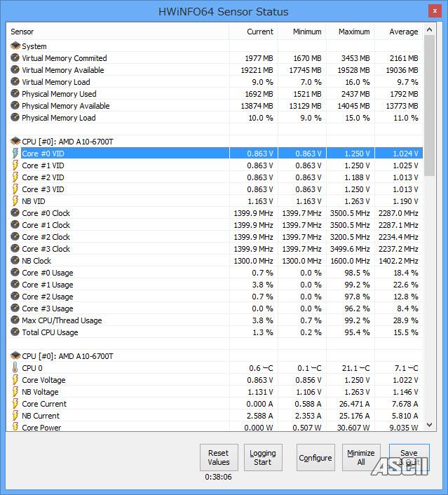This screenshot has height=495, width=448.
Task: Click the icon beside Physical Memory Available
Action: (15, 105)
